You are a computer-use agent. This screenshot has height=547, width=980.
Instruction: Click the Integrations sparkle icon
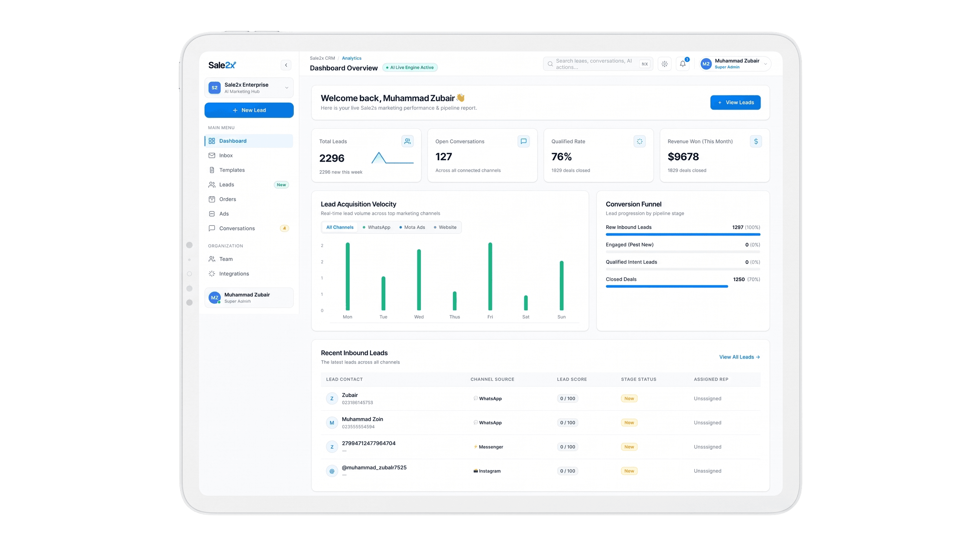(212, 273)
